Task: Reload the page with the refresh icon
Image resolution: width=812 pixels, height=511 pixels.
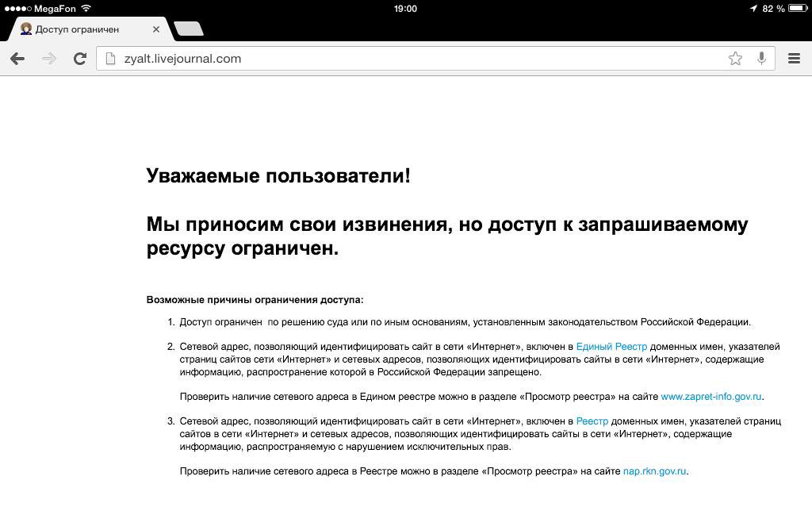Action: coord(80,59)
